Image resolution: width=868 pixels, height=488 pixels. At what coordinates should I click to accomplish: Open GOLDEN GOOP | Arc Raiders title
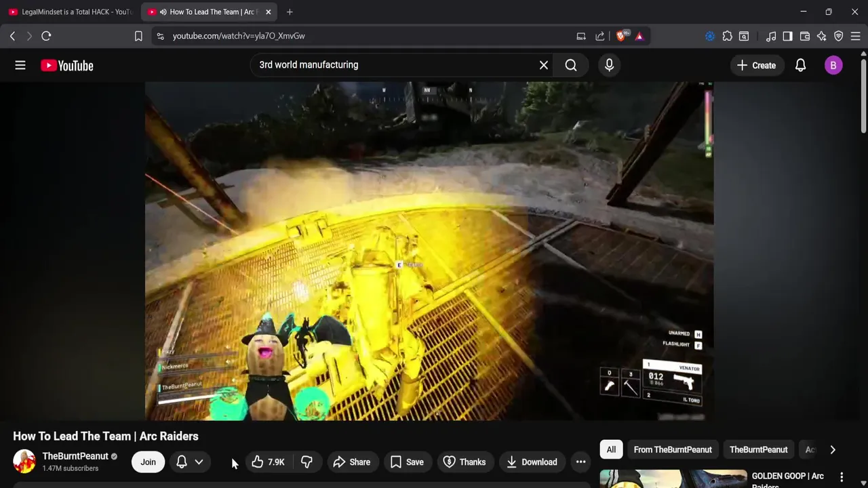point(788,480)
